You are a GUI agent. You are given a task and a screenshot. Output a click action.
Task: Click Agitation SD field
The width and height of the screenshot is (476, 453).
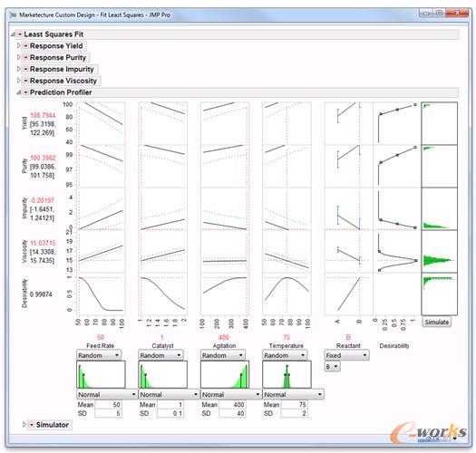(x=232, y=413)
